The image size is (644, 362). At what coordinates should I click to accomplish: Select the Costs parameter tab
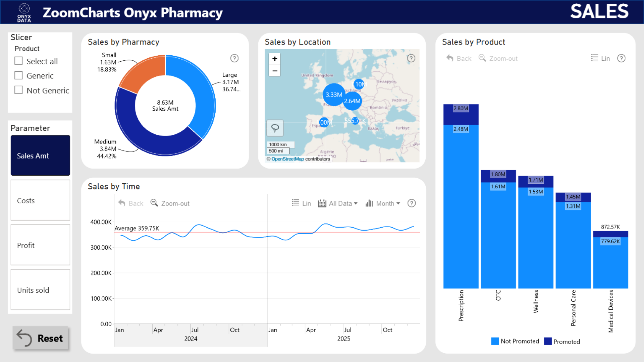40,200
